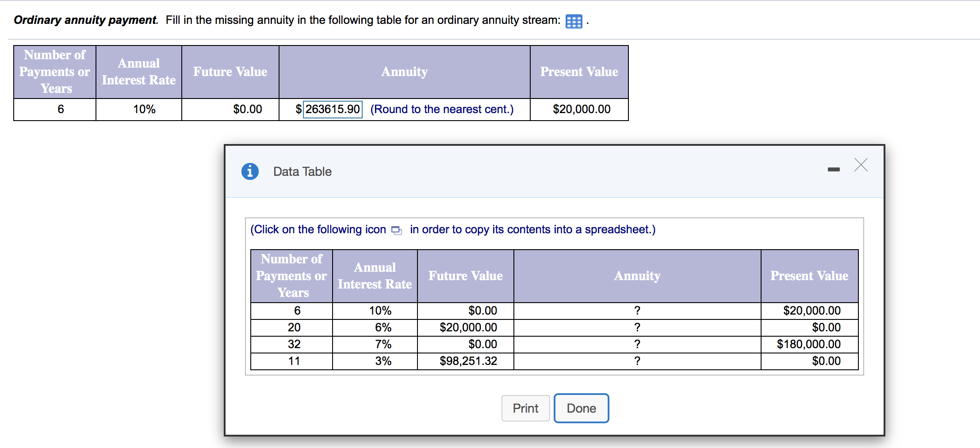This screenshot has height=448, width=980.
Task: Click the blue info icon in dialog
Action: (250, 171)
